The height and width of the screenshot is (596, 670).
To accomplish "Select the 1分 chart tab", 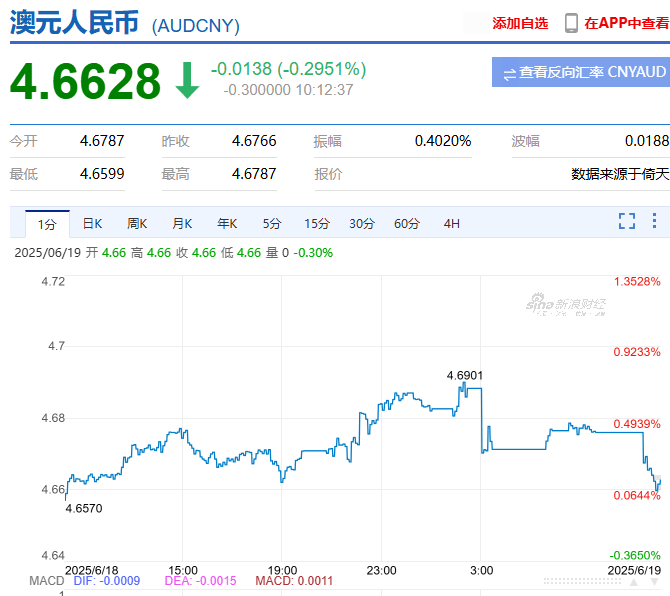I will click(x=47, y=223).
